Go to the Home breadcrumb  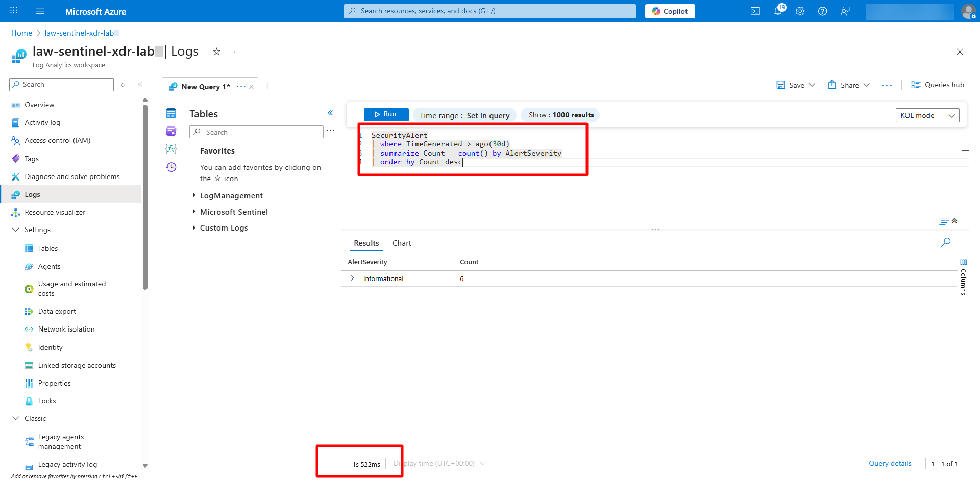21,33
